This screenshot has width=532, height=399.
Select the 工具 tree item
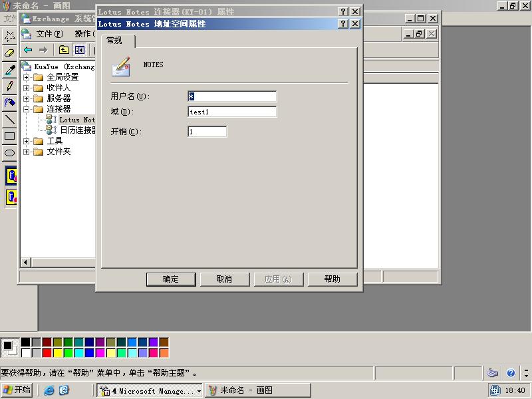[55, 141]
